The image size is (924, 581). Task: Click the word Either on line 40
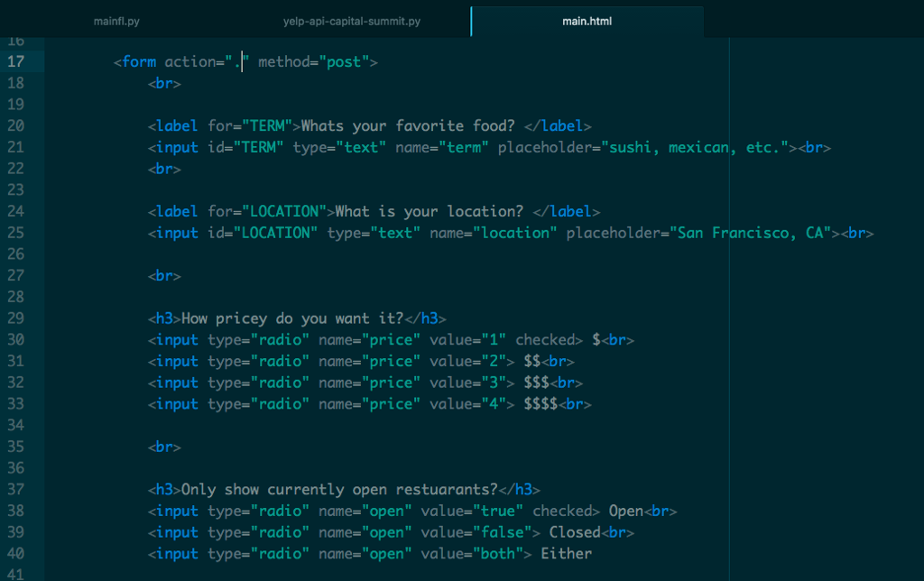tap(567, 553)
